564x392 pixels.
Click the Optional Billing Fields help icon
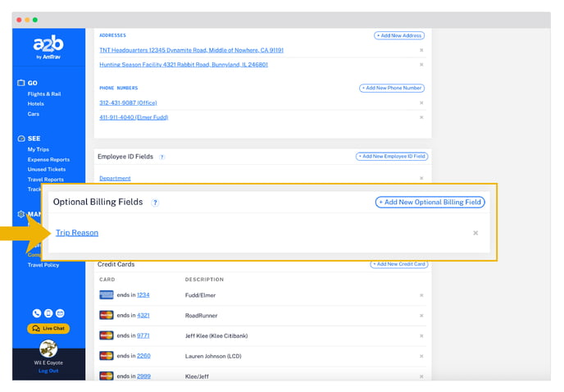tap(155, 203)
